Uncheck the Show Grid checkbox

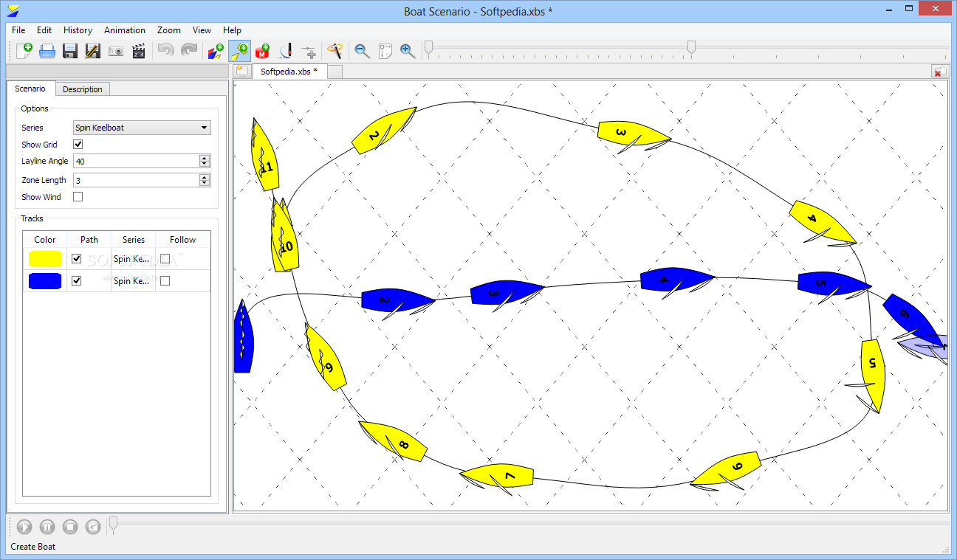pos(78,145)
